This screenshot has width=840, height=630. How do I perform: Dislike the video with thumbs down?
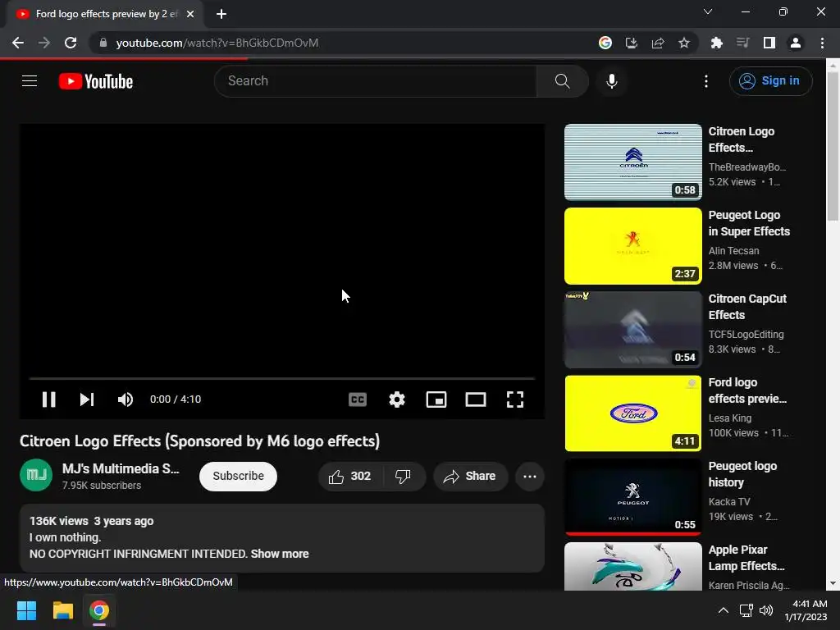tap(404, 477)
